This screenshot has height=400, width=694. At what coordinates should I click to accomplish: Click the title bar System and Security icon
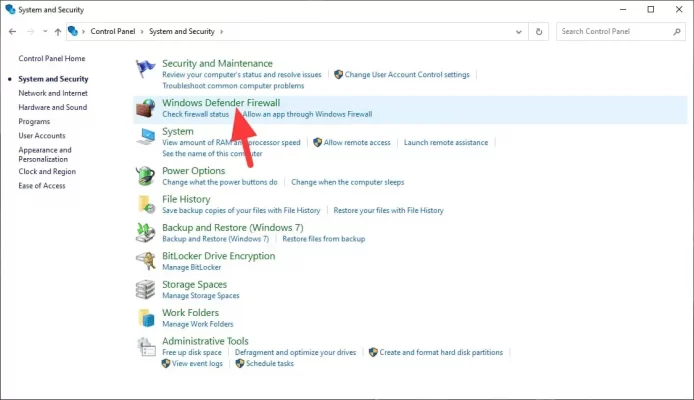pyautogui.click(x=10, y=9)
